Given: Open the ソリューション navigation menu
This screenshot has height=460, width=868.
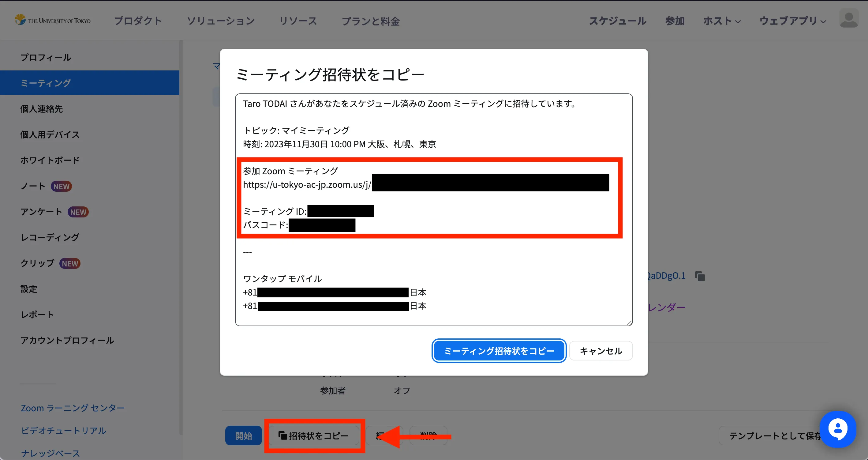Looking at the screenshot, I should (x=221, y=21).
